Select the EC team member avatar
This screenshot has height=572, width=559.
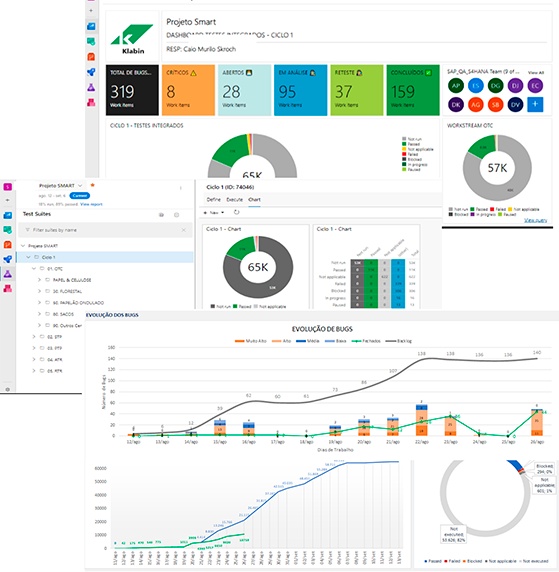[535, 86]
